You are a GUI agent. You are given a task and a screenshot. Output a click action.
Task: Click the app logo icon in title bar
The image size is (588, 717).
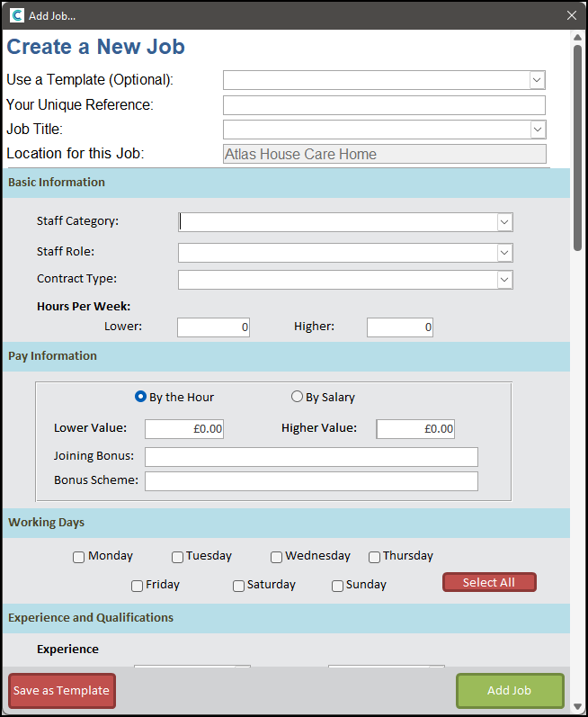(17, 15)
